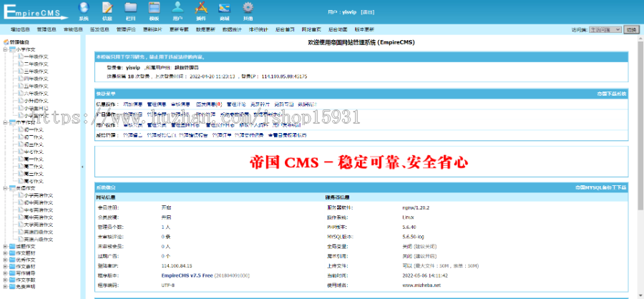The width and height of the screenshot is (644, 299).
Task: Open 排行统计 in the secondary menu bar
Action: 258,29
